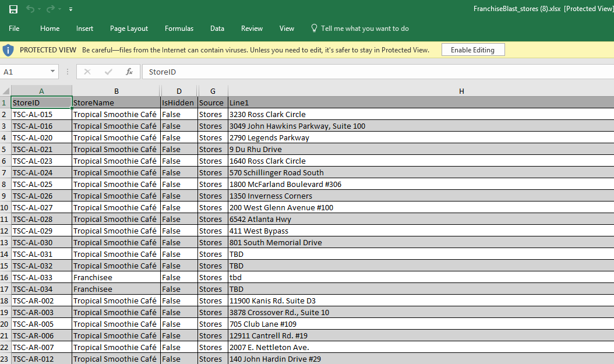Click address 3230 Ross Clark Circle
Viewport: 614px width, 364px height.
tap(267, 114)
